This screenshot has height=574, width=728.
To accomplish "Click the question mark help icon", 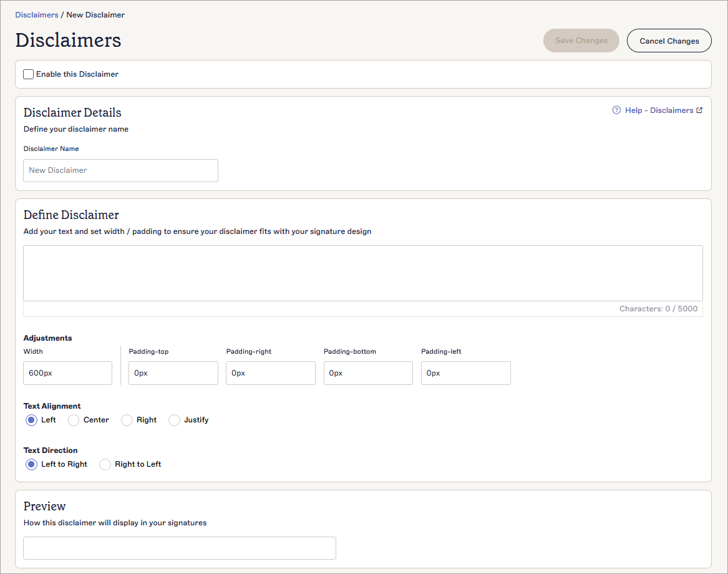I will click(x=616, y=110).
